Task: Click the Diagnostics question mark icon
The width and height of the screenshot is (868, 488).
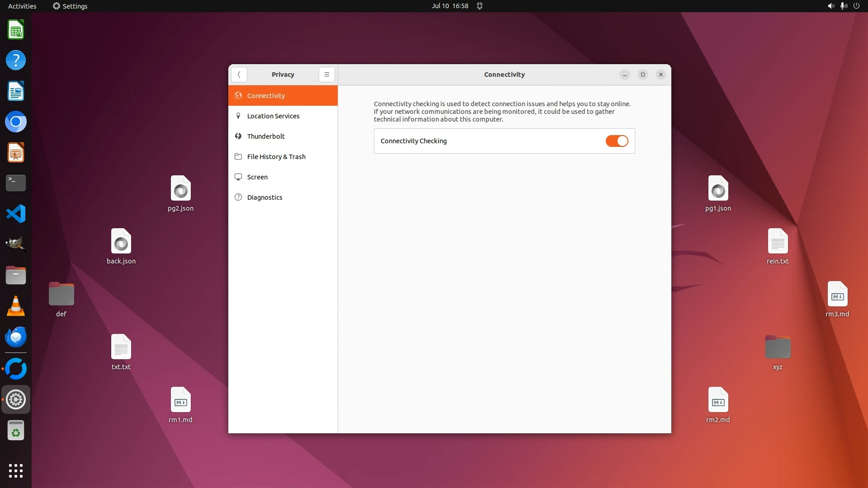Action: [x=238, y=197]
